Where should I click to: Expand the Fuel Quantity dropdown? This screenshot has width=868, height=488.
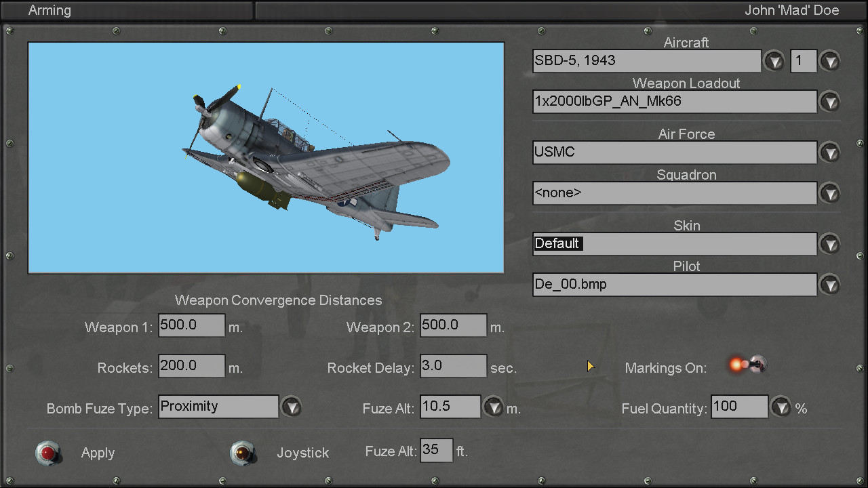pyautogui.click(x=781, y=407)
